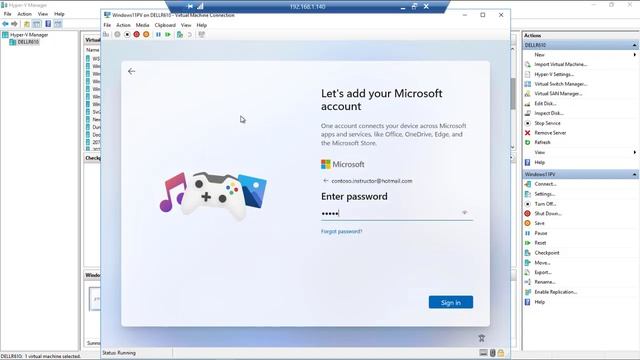Click Show/Hide Action Pane toolbar icon
Viewport: 640px width, 360px height.
[x=58, y=24]
